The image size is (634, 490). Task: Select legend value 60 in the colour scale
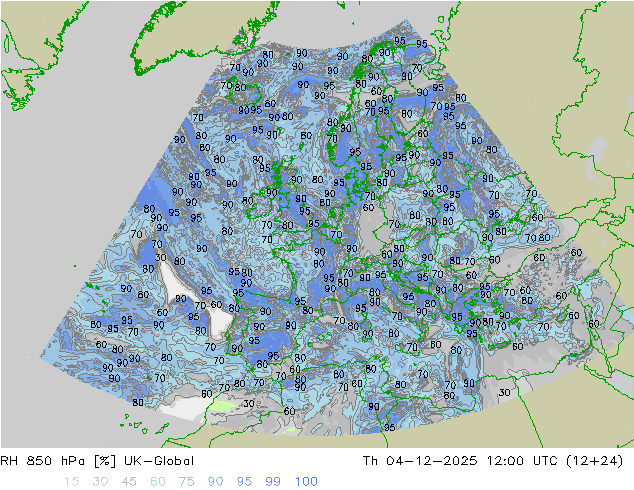click(x=158, y=482)
